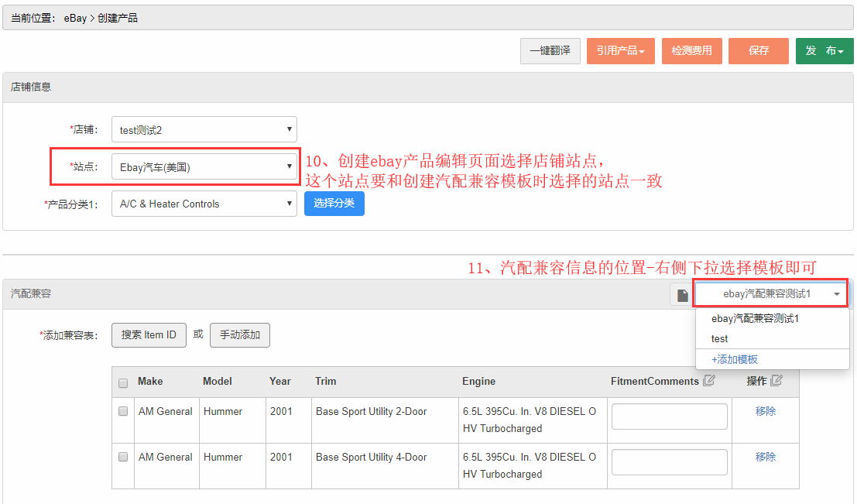Click the 检测费用 button
This screenshot has width=857, height=504.
pyautogui.click(x=691, y=51)
